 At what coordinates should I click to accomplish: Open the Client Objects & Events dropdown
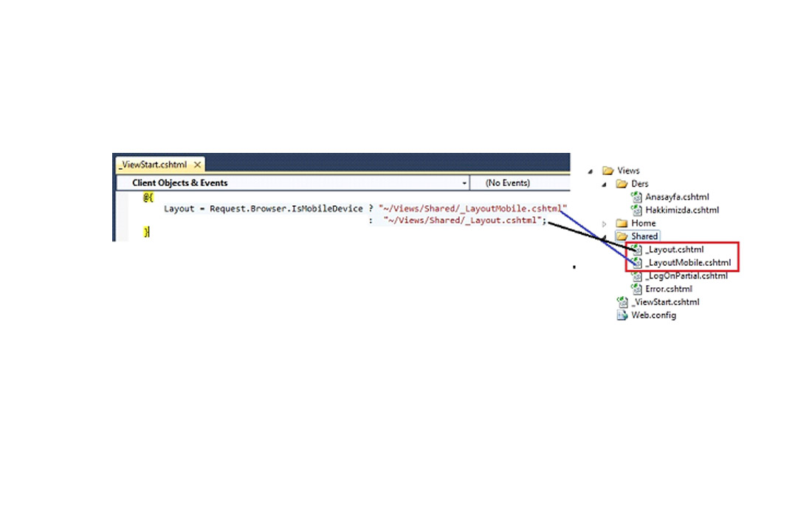(464, 183)
